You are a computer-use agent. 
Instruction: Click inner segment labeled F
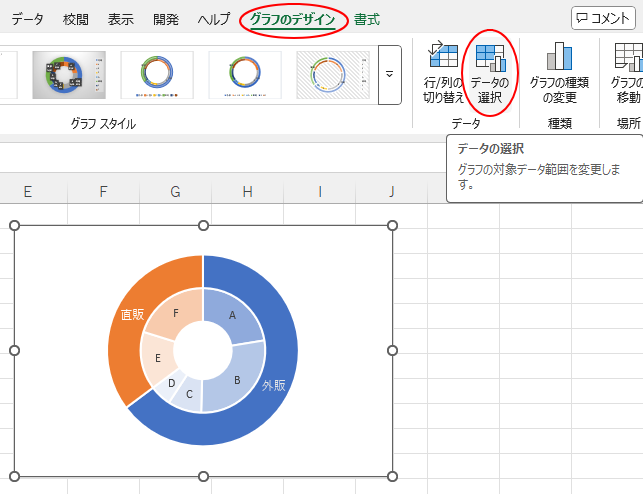point(176,313)
